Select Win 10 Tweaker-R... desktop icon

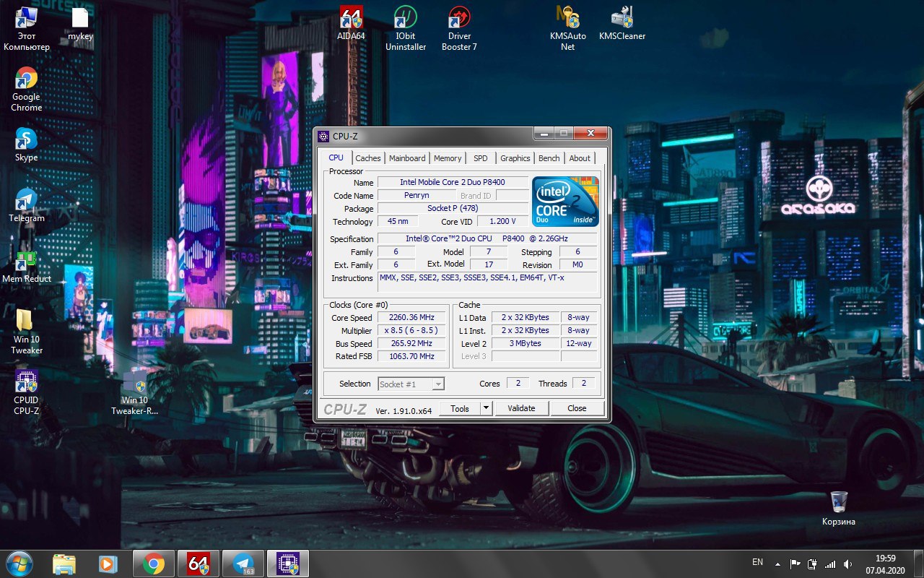click(x=134, y=394)
